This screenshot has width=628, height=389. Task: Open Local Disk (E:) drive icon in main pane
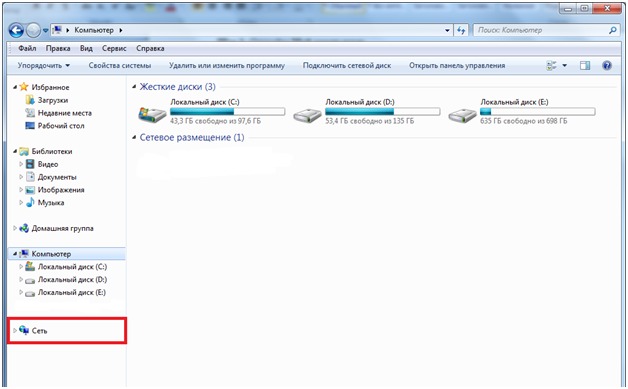pyautogui.click(x=462, y=115)
